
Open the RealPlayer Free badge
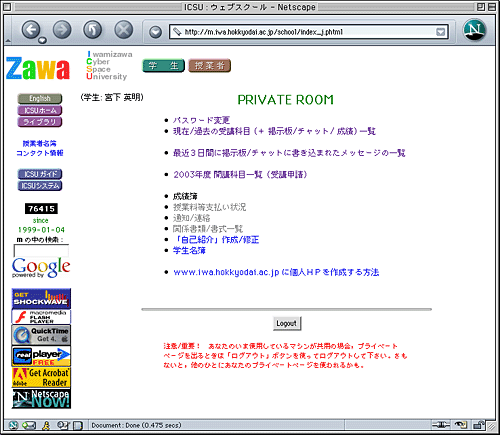click(x=41, y=356)
